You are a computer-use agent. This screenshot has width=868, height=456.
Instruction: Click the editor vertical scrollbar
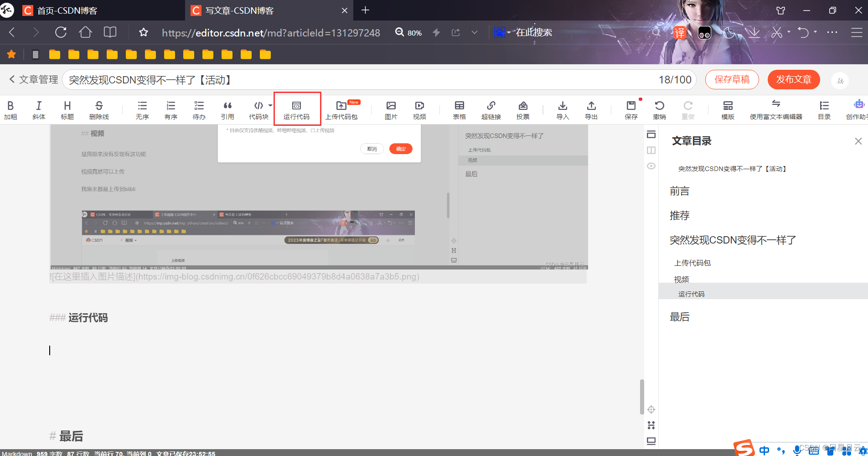[642, 397]
